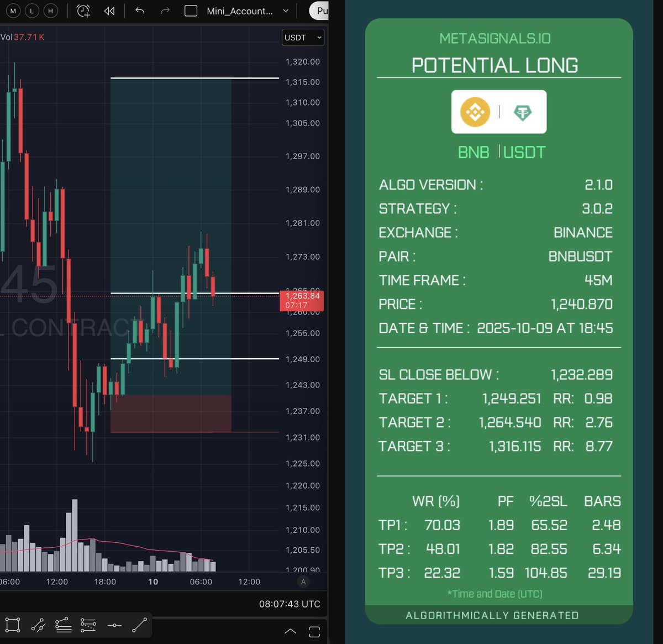Redo the chart action
The image size is (663, 644).
click(x=165, y=11)
